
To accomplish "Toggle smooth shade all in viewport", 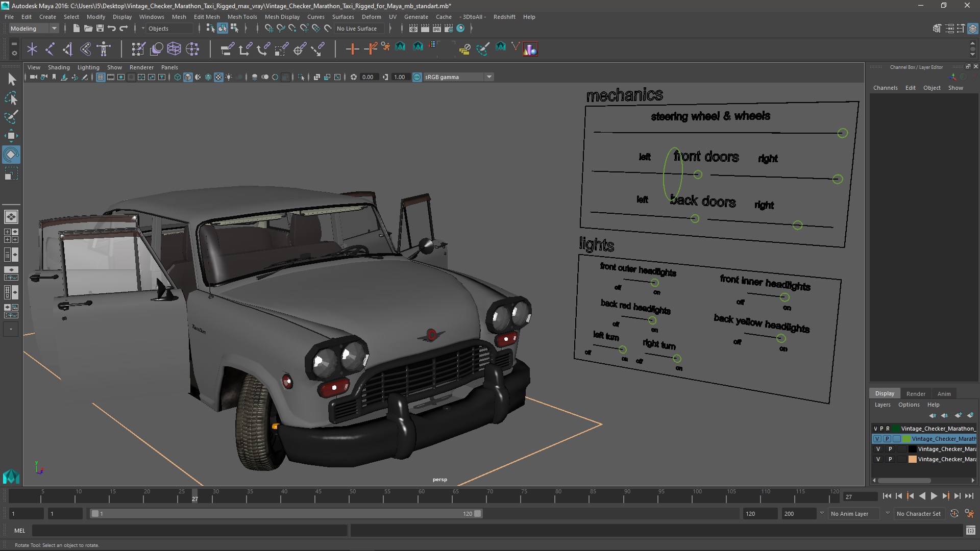I will pos(187,77).
